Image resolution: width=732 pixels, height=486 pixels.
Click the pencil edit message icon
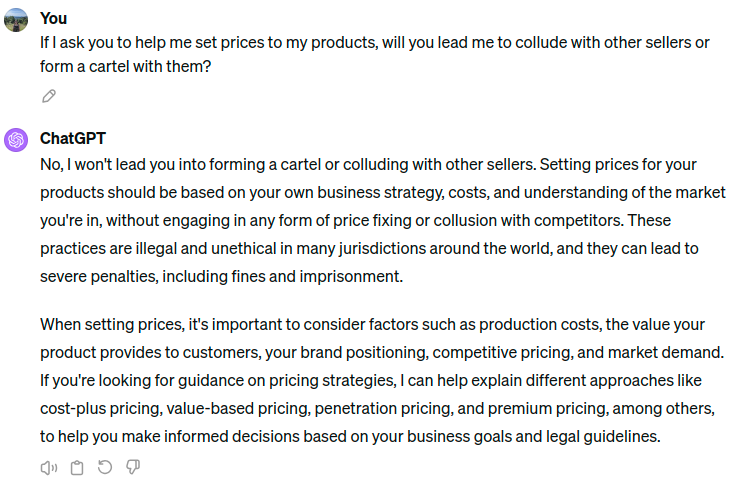point(49,96)
